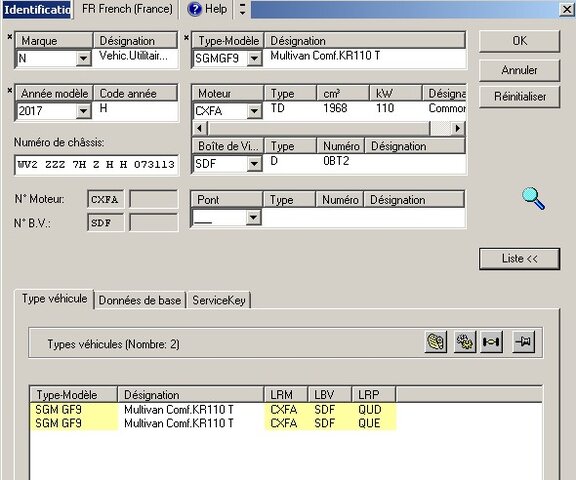
Task: Click the 'Types véhicules (Nombre: 2)' label
Action: tap(113, 344)
